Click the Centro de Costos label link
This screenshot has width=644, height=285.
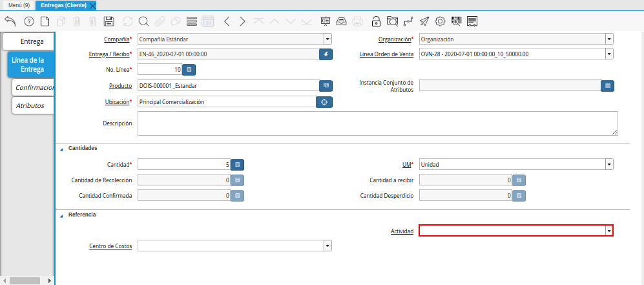[110, 246]
